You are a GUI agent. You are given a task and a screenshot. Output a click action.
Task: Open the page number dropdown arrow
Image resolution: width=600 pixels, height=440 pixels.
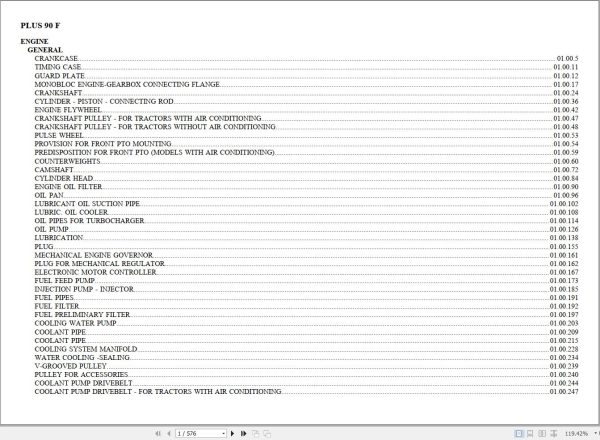coord(223,433)
